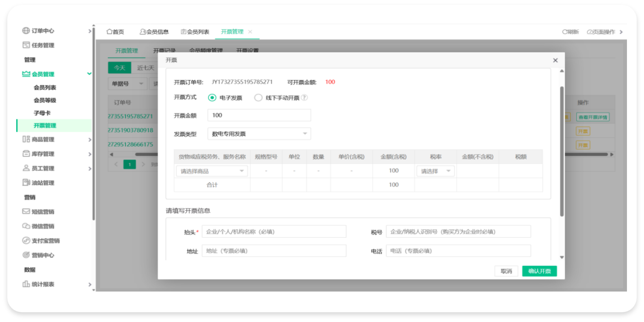This screenshot has height=322, width=644.
Task: Select the 电子发票 radio option
Action: coord(212,98)
